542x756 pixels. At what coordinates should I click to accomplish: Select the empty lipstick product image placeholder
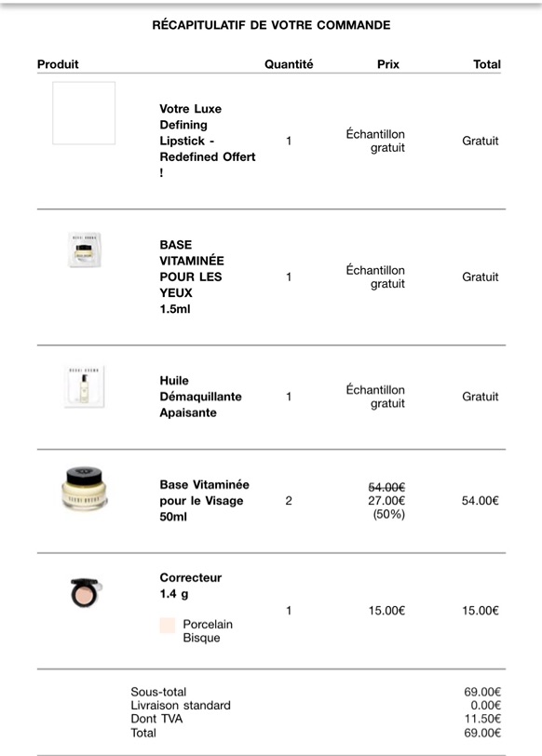(x=84, y=114)
